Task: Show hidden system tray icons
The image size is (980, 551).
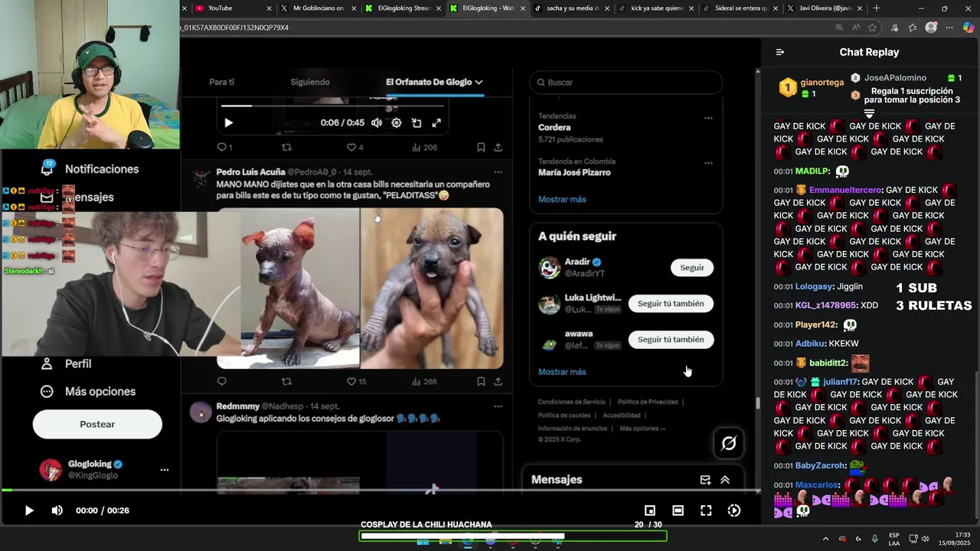Action: click(x=825, y=539)
